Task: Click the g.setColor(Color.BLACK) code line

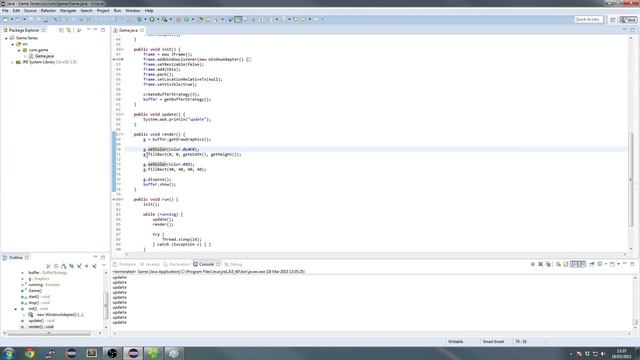Action: 171,149
